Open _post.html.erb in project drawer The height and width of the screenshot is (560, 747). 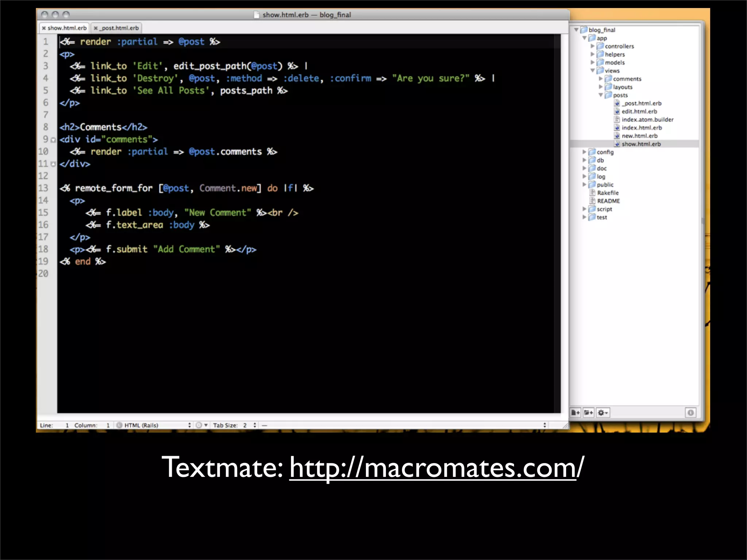click(x=641, y=103)
